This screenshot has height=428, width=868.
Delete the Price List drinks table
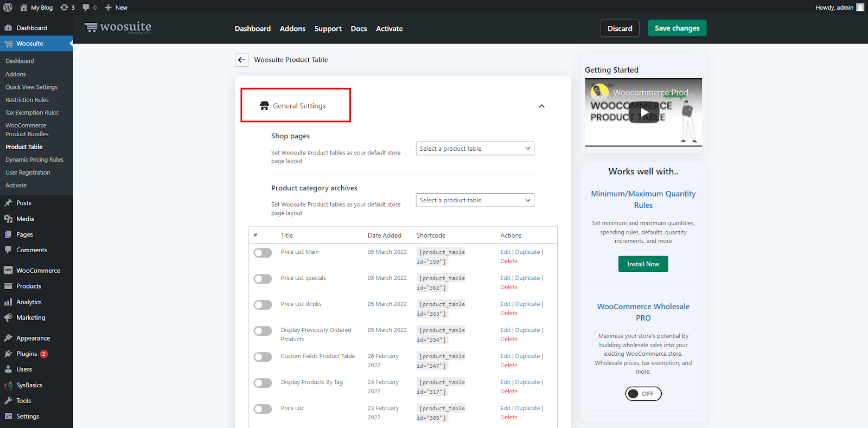point(509,313)
